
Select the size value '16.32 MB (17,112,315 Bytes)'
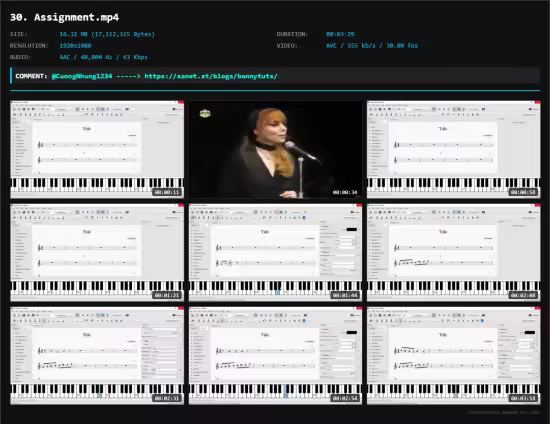107,34
